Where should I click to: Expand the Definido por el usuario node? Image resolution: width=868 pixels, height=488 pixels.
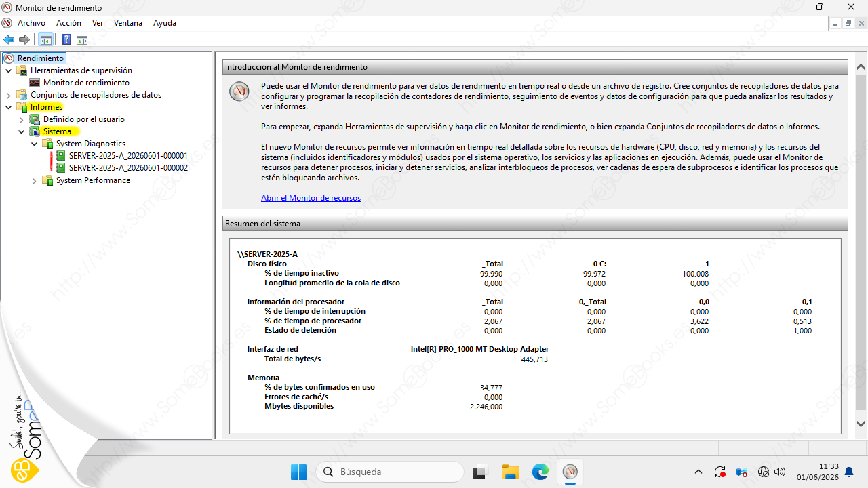point(22,119)
